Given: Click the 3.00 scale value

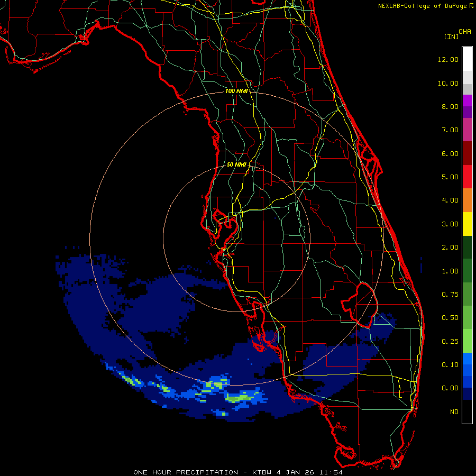Looking at the screenshot, I should [450, 224].
